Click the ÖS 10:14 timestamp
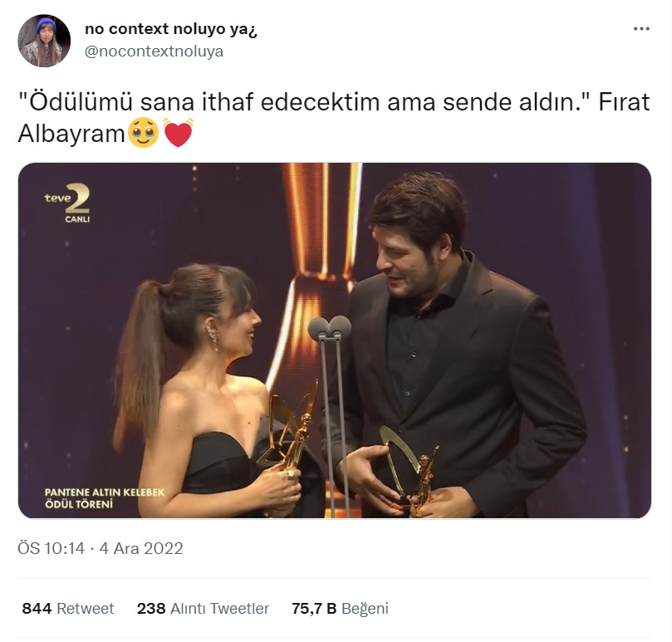The width and height of the screenshot is (672, 642). coord(52,548)
